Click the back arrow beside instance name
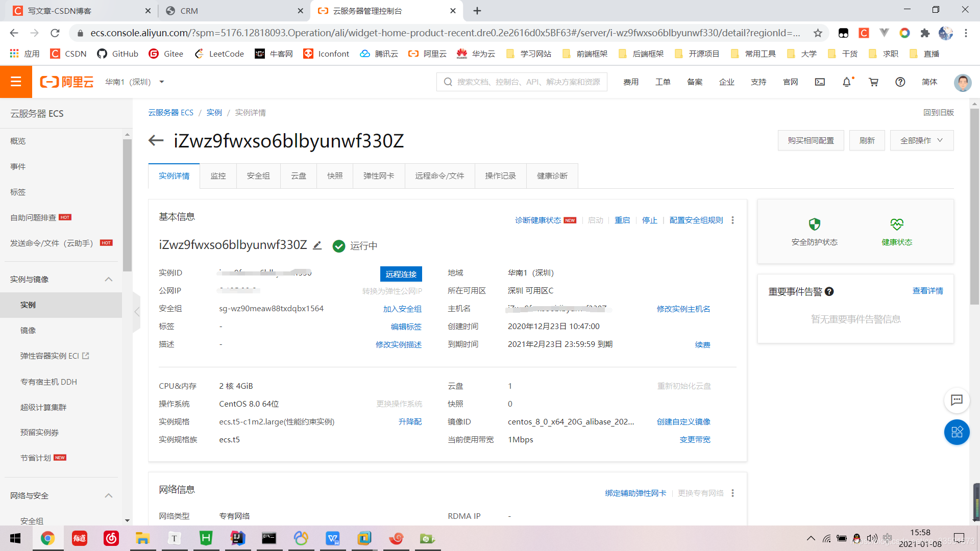This screenshot has width=980, height=551. 156,140
